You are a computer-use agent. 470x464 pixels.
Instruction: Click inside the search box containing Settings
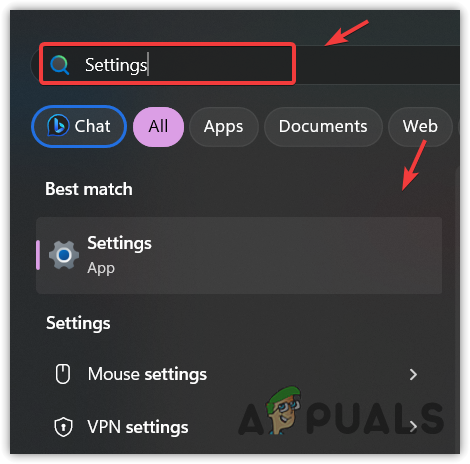167,64
